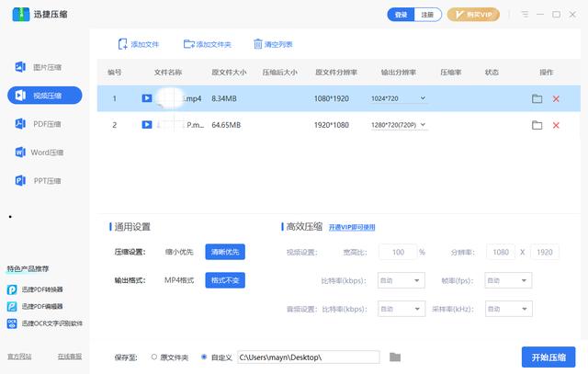The width and height of the screenshot is (588, 374).
Task: Click the play icon of the 64.65MB file
Action: pos(147,125)
